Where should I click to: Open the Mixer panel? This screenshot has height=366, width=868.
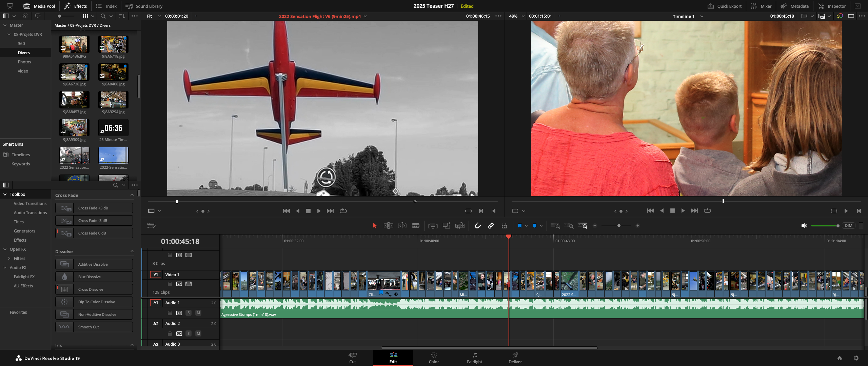click(762, 6)
